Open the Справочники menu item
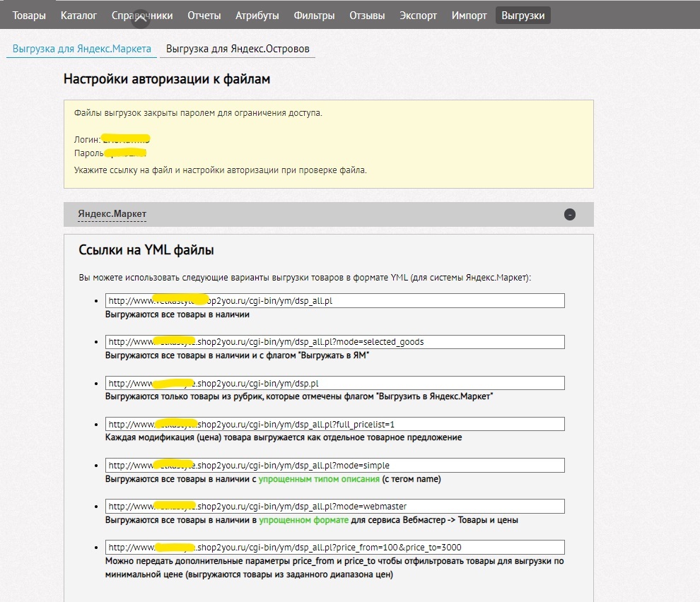 (142, 16)
